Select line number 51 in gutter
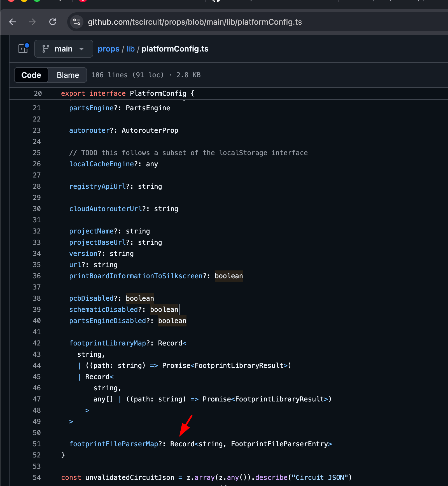Screen dimensions: 448x486 pos(37,444)
